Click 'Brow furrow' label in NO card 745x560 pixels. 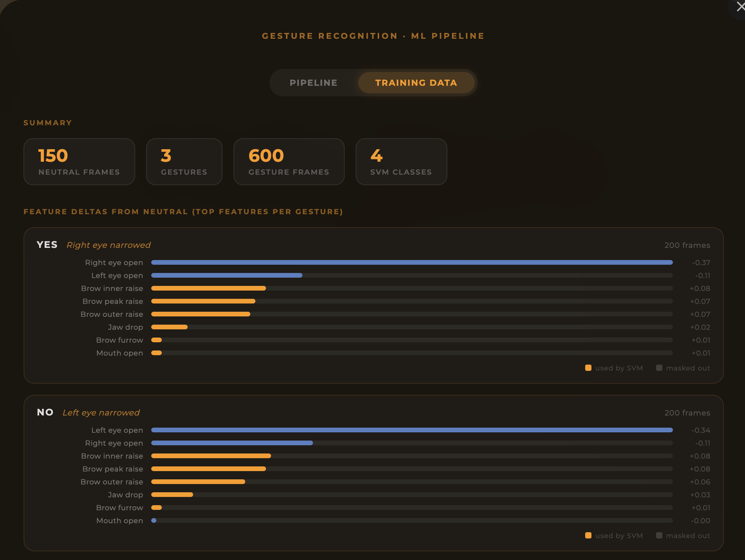tap(120, 508)
